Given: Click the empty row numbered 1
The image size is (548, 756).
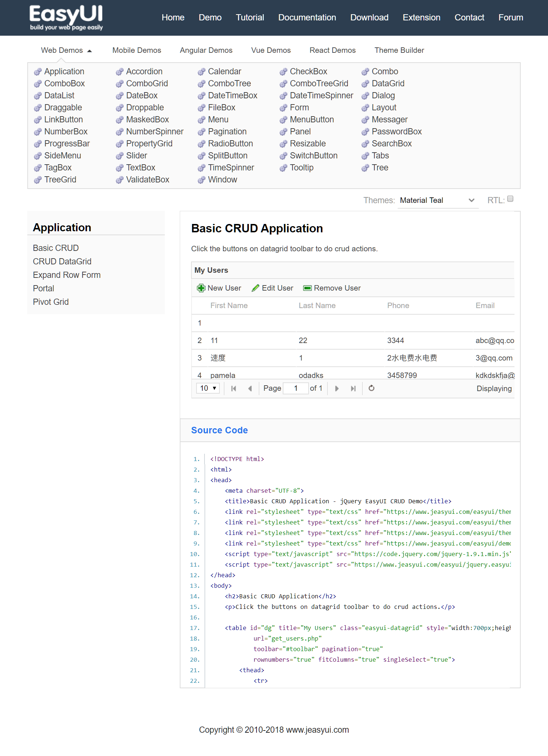Looking at the screenshot, I should (x=353, y=323).
